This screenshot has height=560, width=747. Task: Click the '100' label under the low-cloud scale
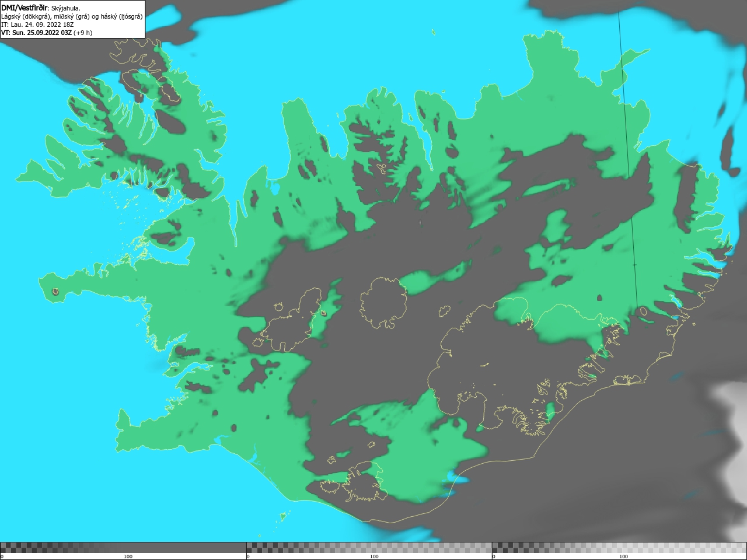click(128, 556)
